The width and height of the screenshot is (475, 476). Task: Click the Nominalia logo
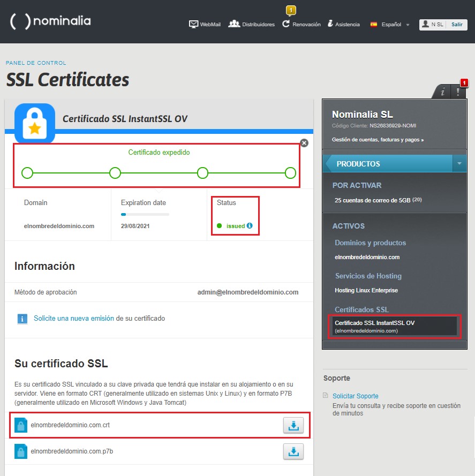49,21
